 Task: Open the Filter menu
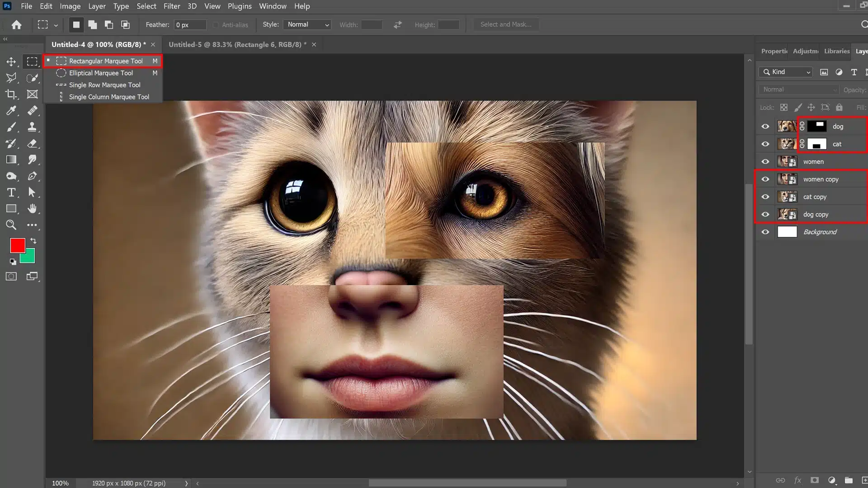coord(172,6)
